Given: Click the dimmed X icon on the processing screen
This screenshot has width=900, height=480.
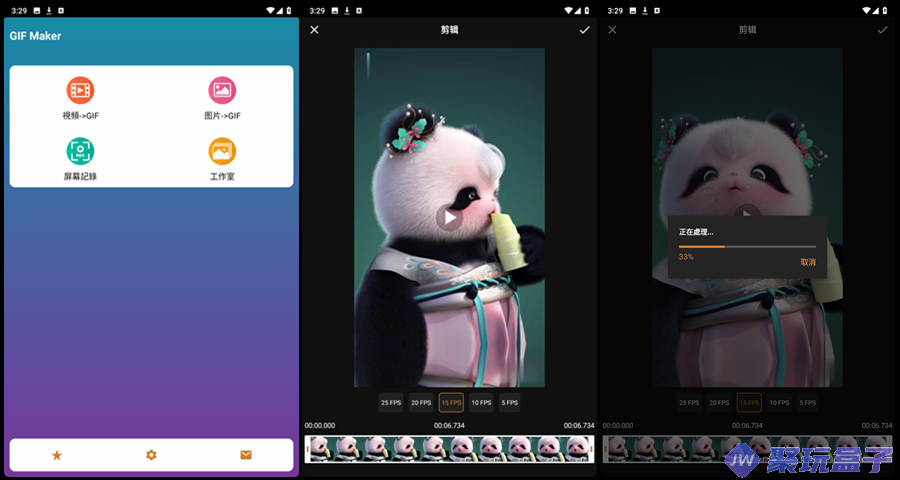Looking at the screenshot, I should [612, 30].
